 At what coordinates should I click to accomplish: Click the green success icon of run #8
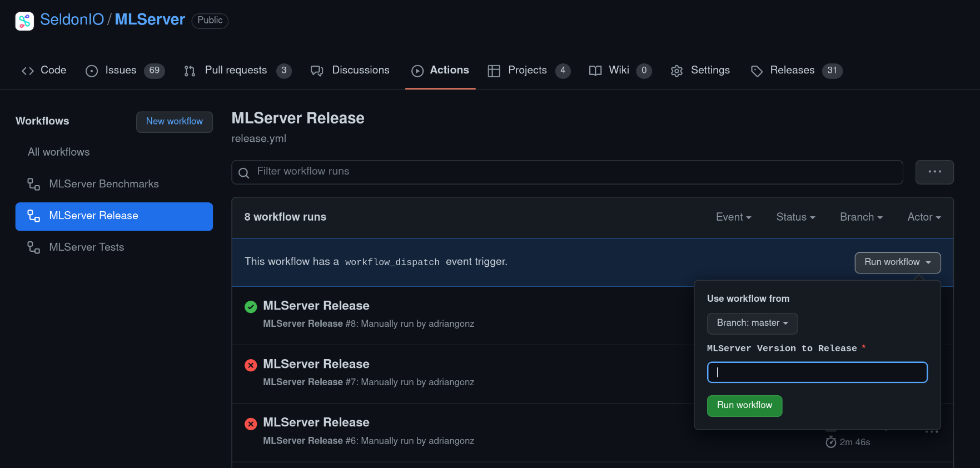tap(251, 307)
